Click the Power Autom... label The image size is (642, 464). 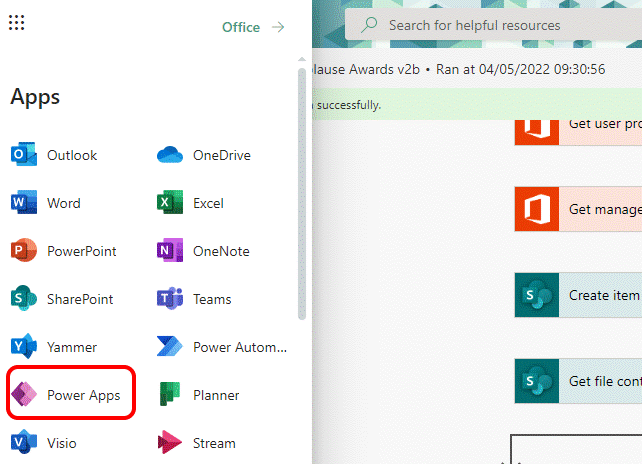[x=240, y=347]
